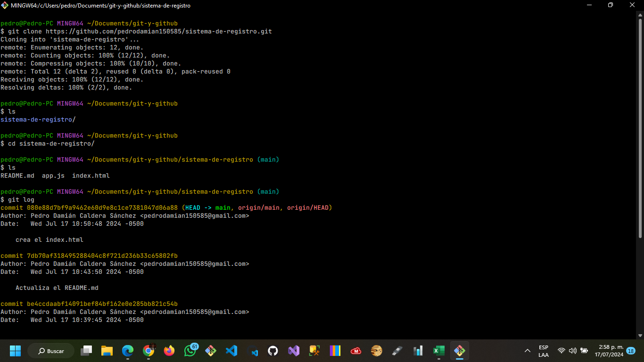Check the battery status tray icon

(584, 351)
